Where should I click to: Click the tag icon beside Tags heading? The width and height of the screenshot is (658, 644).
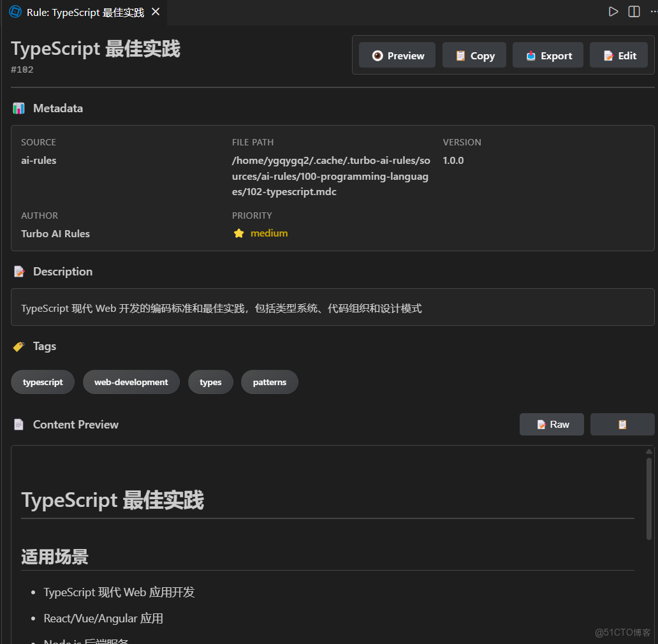click(18, 346)
